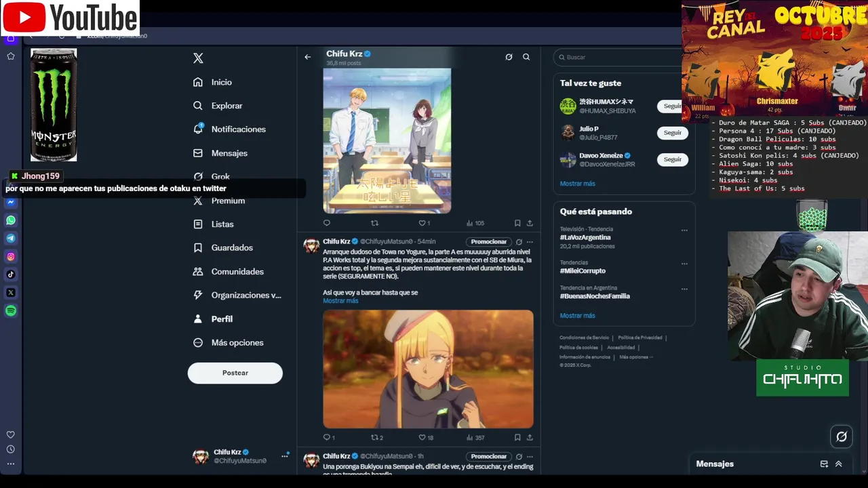868x488 pixels.
Task: Click the X logo above Inicio
Action: click(198, 58)
